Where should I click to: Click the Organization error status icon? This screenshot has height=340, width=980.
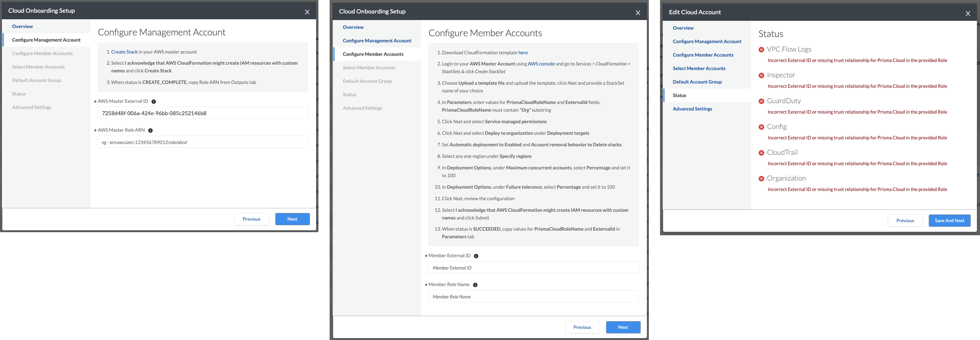[x=761, y=179]
